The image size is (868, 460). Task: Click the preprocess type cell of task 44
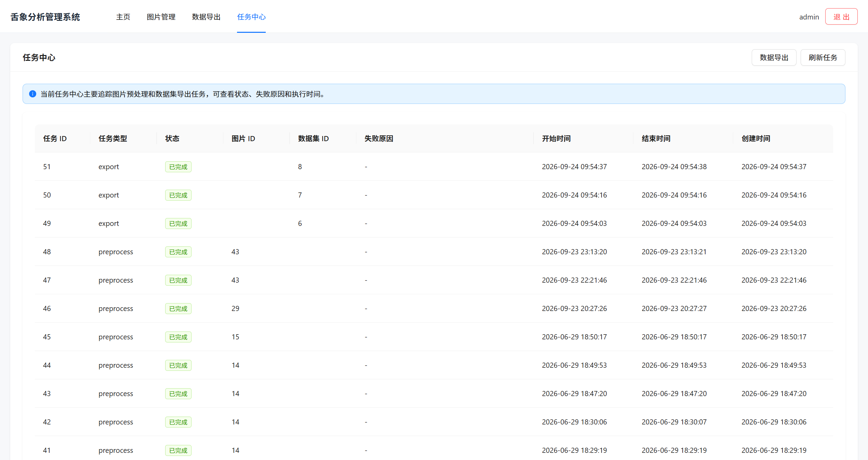[116, 365]
